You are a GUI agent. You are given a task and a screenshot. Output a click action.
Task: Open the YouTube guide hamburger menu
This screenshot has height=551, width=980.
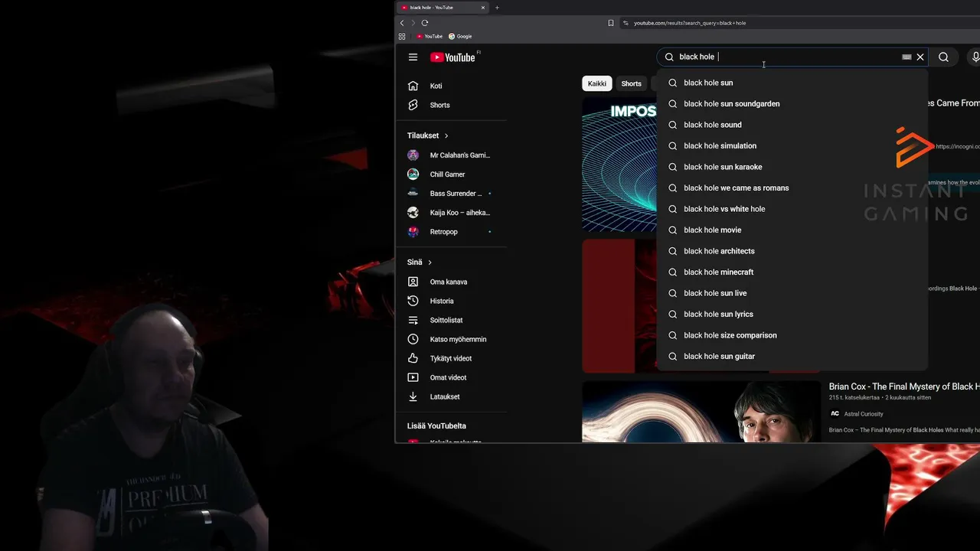(413, 57)
